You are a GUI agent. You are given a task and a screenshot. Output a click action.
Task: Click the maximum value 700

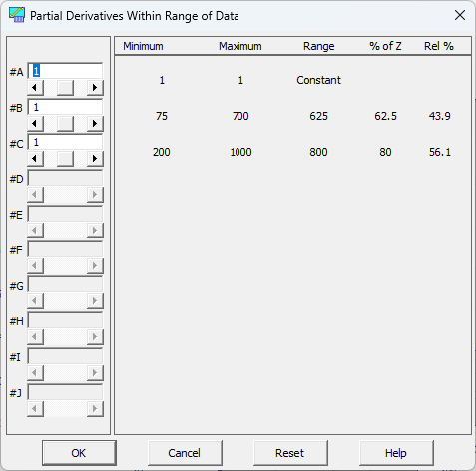click(x=240, y=116)
